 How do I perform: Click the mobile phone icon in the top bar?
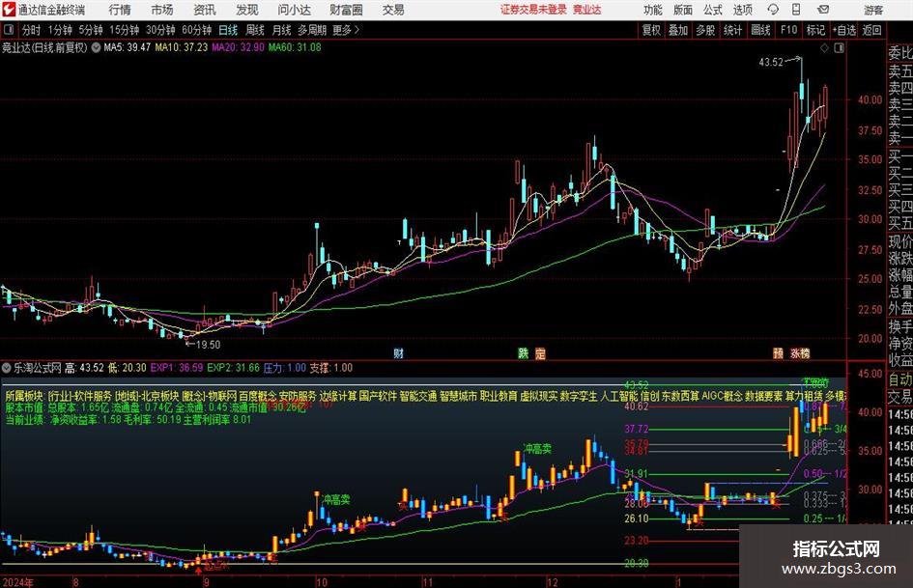coord(796,10)
